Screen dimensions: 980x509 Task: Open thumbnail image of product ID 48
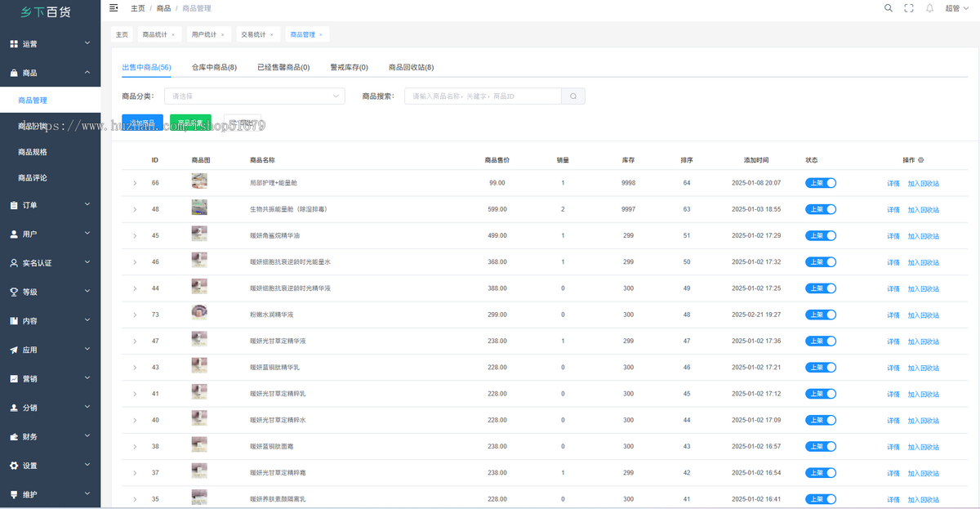pyautogui.click(x=199, y=208)
